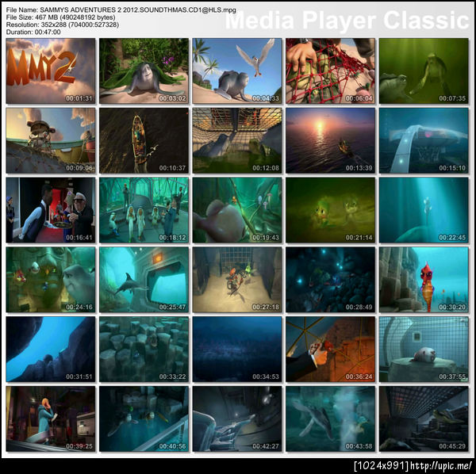Open the light beam thumbnail at 00:22:45
This screenshot has width=476, height=474.
[x=424, y=210]
